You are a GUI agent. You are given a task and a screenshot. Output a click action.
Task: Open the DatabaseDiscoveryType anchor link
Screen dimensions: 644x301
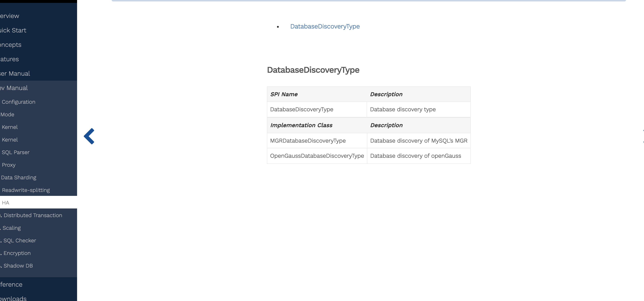point(325,26)
